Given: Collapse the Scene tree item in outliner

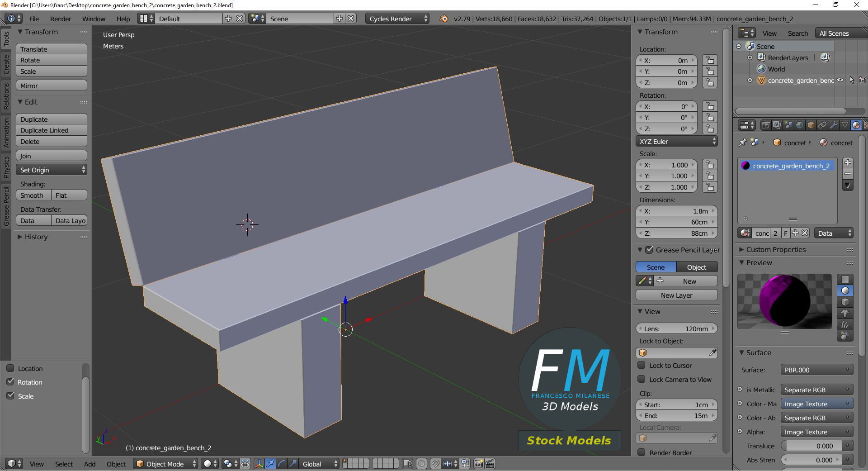Looking at the screenshot, I should click(x=739, y=46).
